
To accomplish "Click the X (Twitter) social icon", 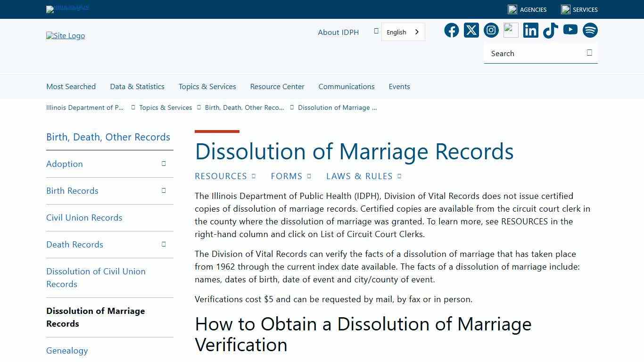I will (x=471, y=30).
